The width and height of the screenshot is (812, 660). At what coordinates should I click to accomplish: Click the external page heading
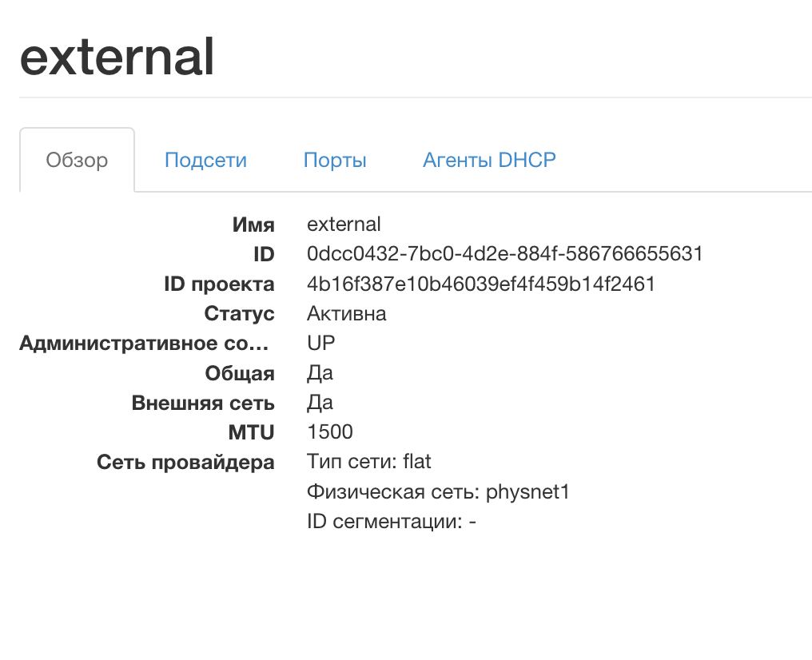(x=117, y=56)
